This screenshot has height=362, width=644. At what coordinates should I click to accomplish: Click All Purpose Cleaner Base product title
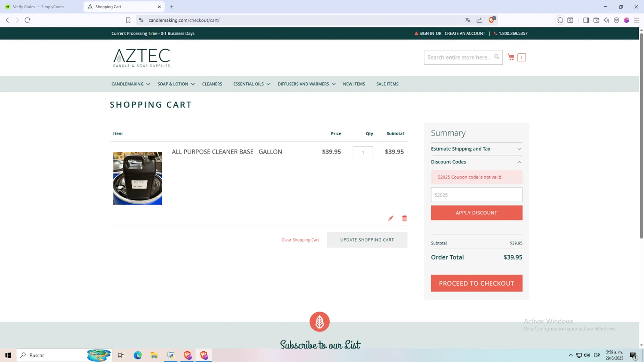coord(227,152)
